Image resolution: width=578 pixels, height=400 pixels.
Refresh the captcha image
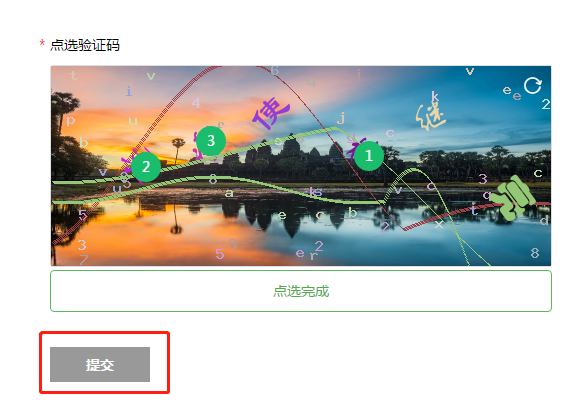pyautogui.click(x=533, y=86)
